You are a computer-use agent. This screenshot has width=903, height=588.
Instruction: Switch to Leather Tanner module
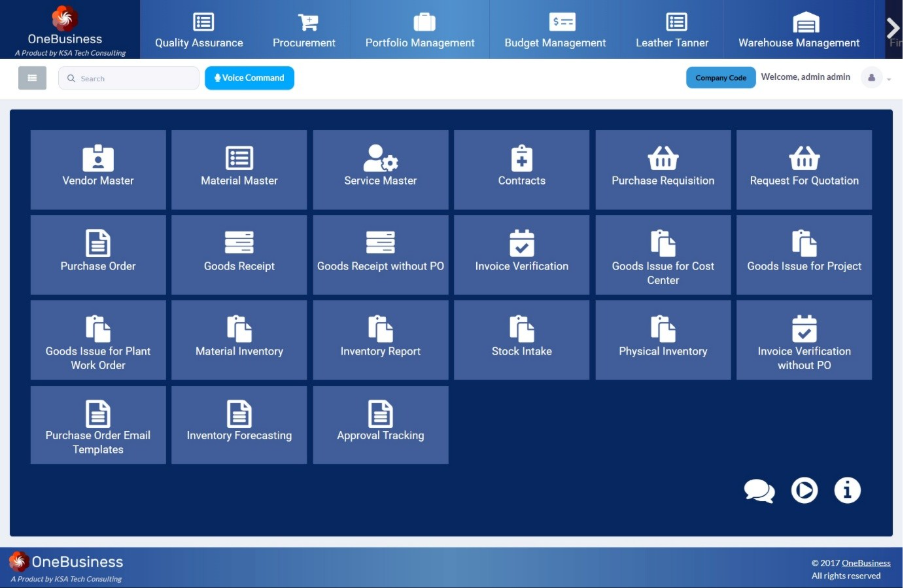click(x=672, y=30)
